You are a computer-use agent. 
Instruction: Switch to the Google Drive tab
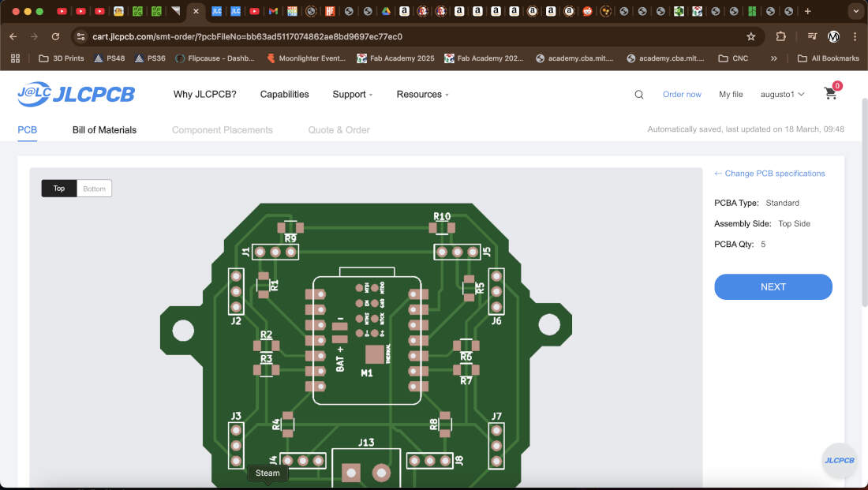click(x=386, y=11)
